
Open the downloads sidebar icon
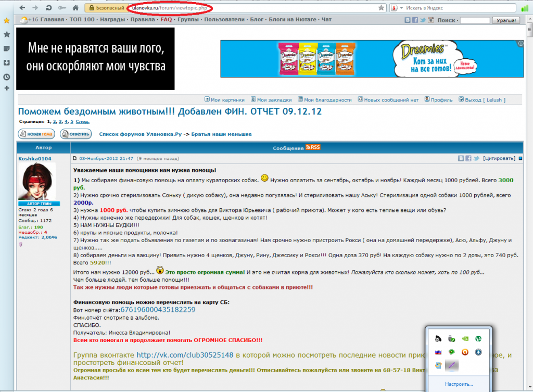click(6, 63)
